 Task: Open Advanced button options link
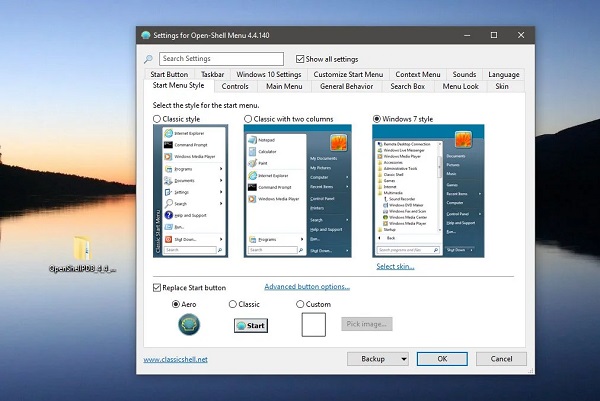coord(307,287)
